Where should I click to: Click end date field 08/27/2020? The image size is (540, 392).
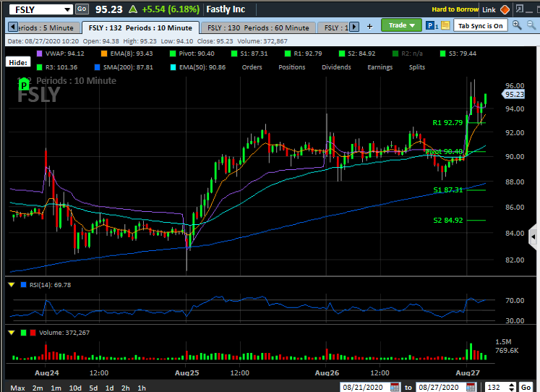441,387
